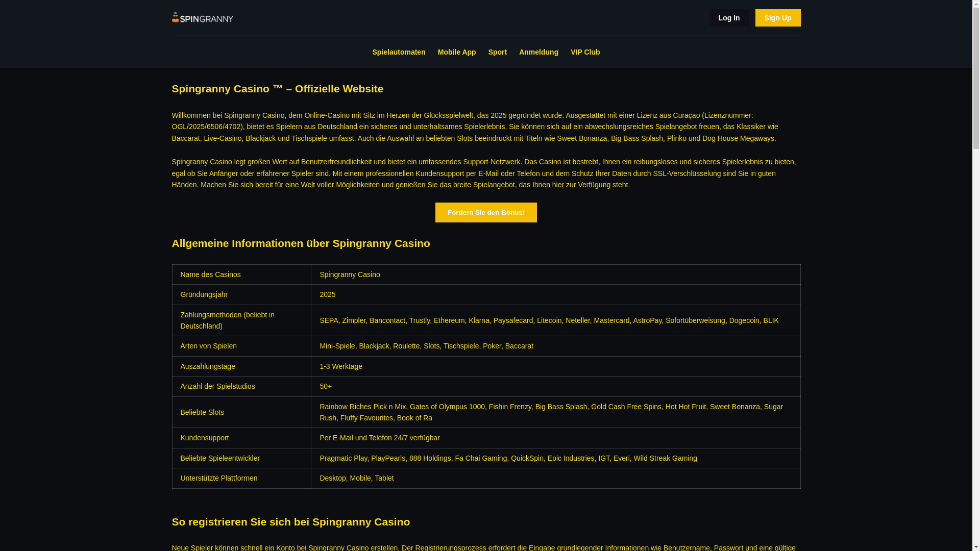Click the Spingranny logo
Screen dimensions: 980x551
tap(202, 18)
